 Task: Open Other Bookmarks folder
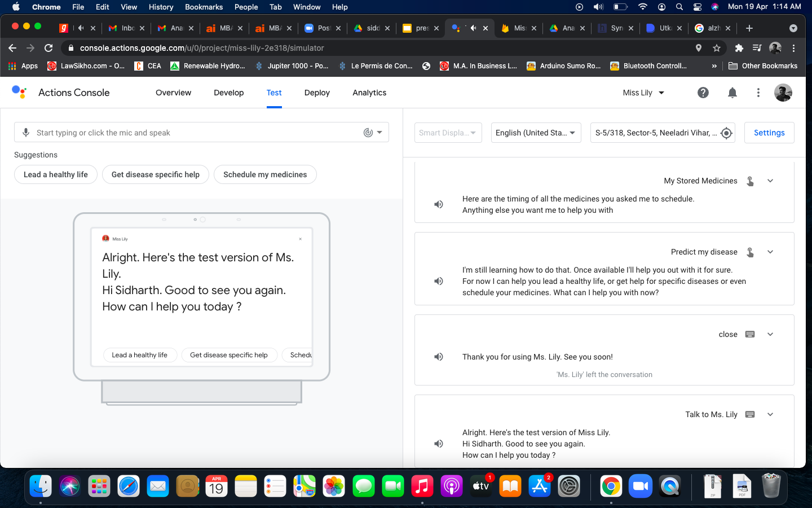click(x=763, y=66)
